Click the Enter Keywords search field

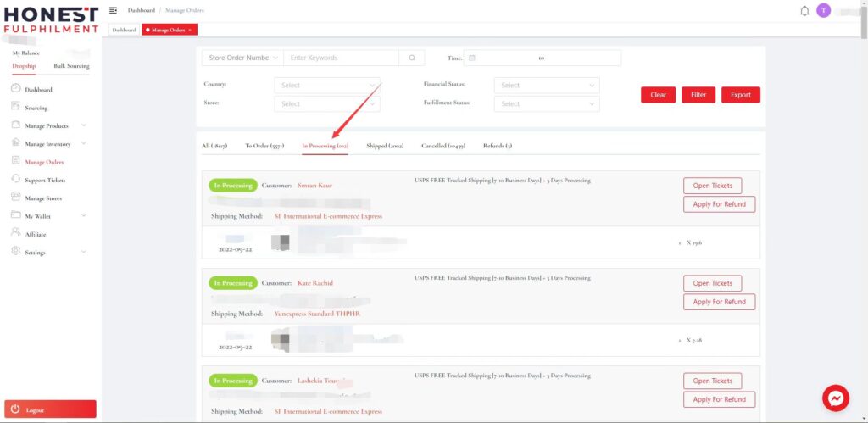tap(342, 58)
